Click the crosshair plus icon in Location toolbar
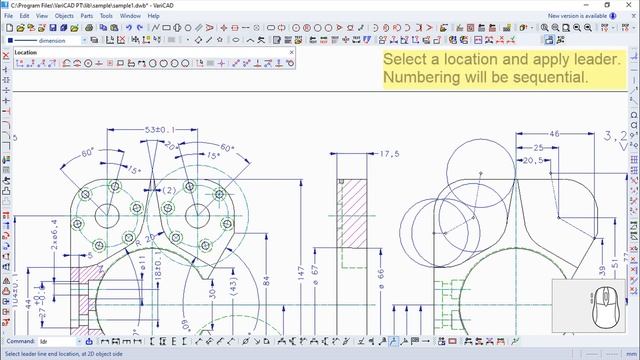 click(221, 63)
